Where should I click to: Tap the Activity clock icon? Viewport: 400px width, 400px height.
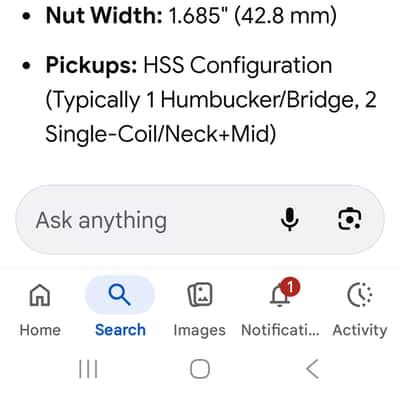[x=360, y=295]
